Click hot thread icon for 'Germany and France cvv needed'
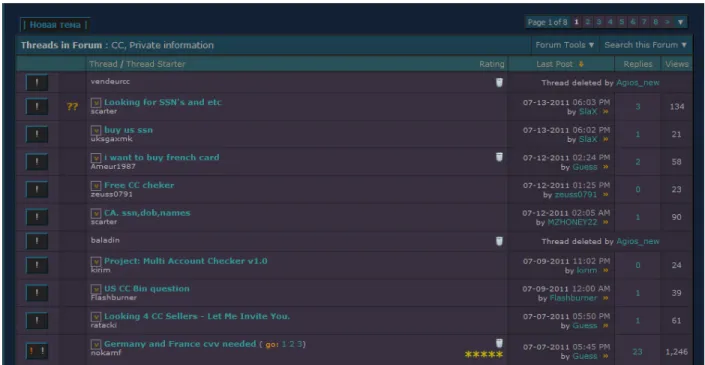The image size is (705, 365). [37, 352]
